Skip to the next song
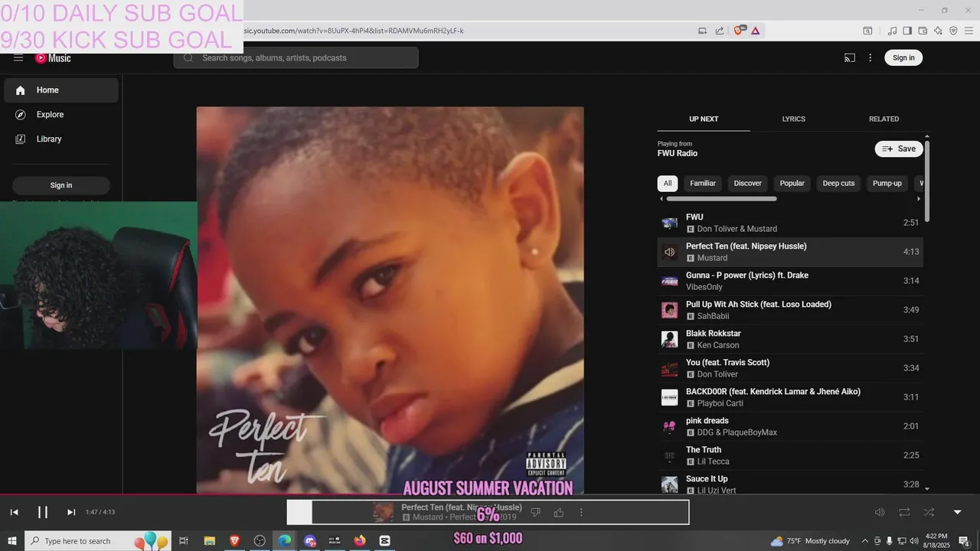 (71, 512)
